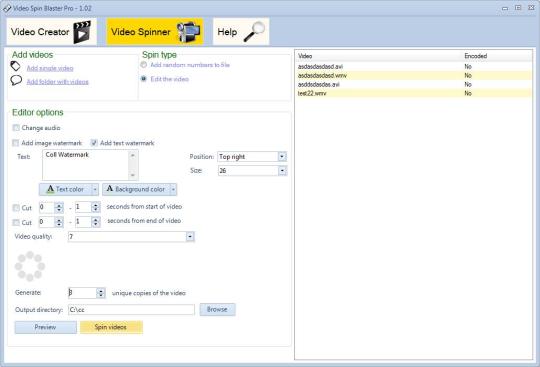Image resolution: width=540 pixels, height=367 pixels.
Task: Click the Browse button
Action: pos(217,309)
